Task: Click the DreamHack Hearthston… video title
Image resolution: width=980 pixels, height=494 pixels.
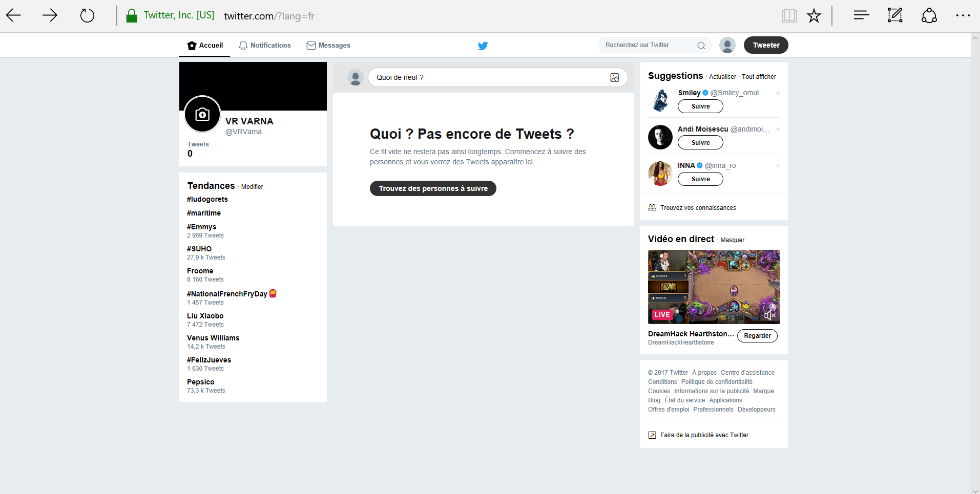Action: (691, 334)
